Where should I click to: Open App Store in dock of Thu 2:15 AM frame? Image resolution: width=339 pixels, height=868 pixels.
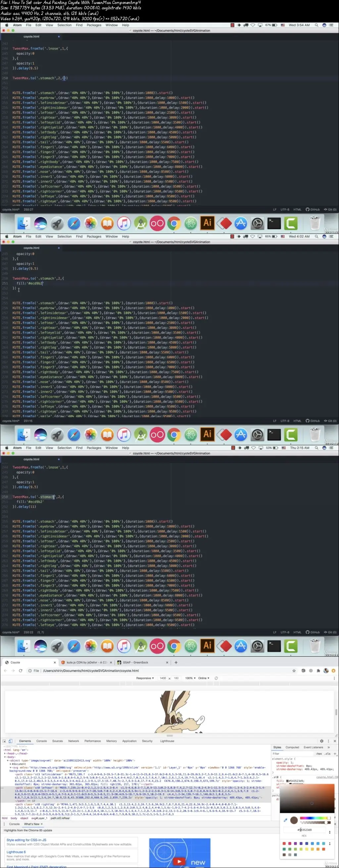pyautogui.click(x=240, y=646)
